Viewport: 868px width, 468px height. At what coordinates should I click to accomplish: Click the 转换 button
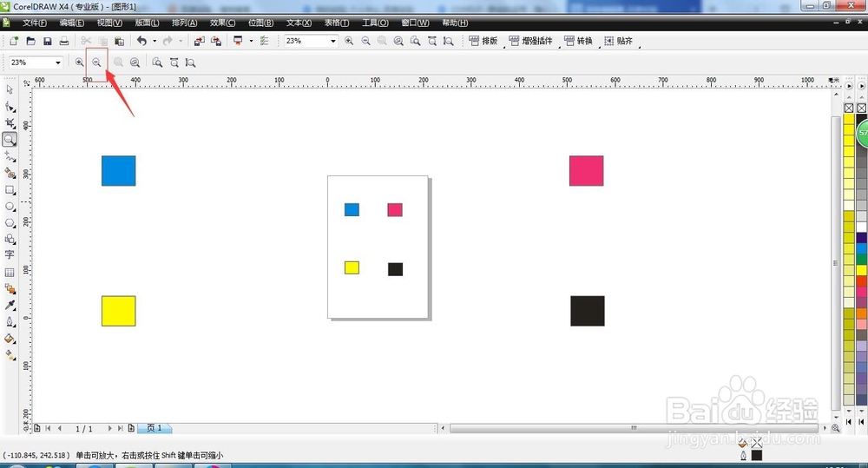(x=578, y=41)
